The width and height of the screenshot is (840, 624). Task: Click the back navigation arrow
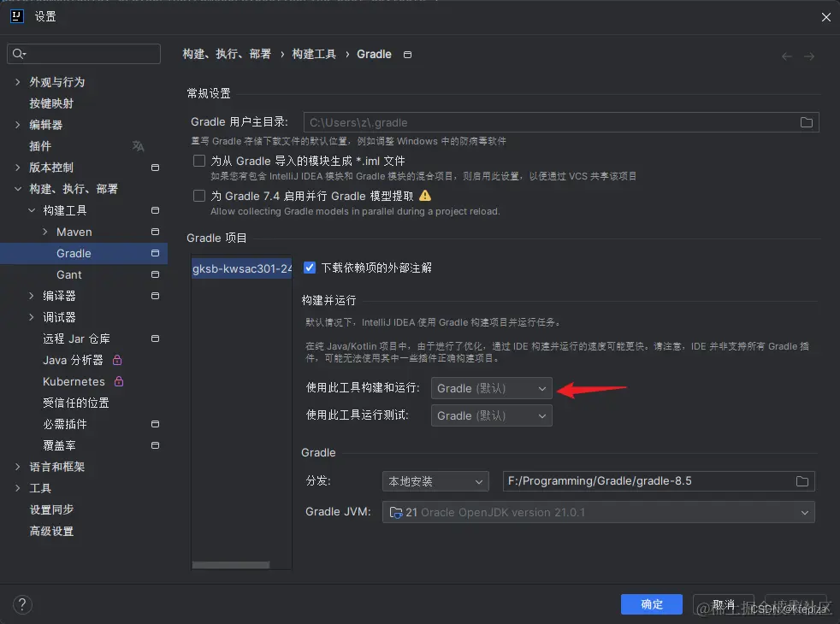click(786, 55)
